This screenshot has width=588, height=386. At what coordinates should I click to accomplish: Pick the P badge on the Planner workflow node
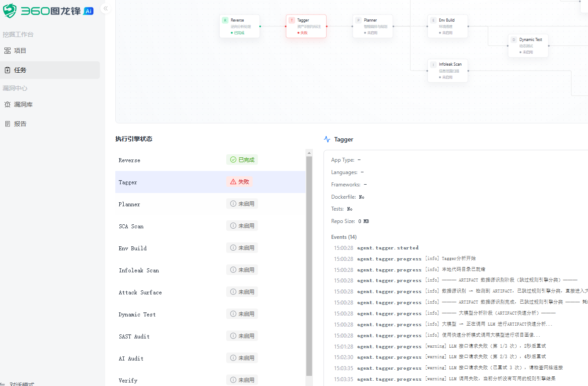pyautogui.click(x=359, y=20)
